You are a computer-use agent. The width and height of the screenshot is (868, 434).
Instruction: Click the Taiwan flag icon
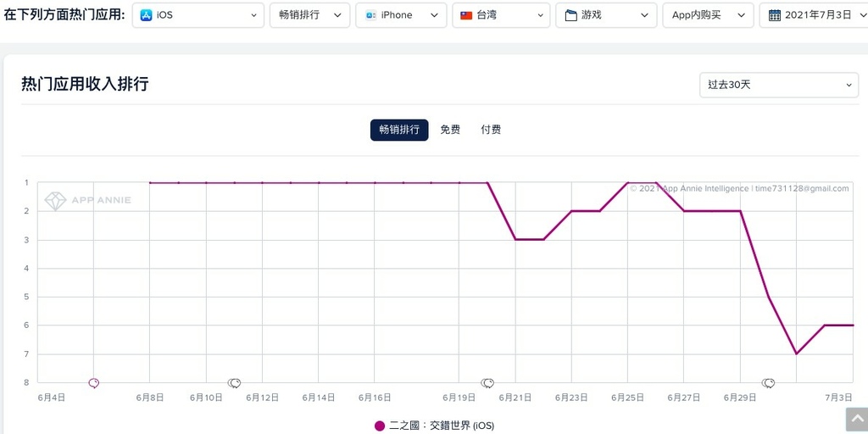coord(466,15)
